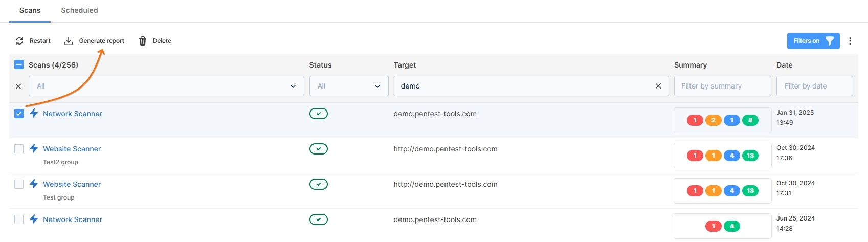Click the funnel icon in Filters on
868x242 pixels.
pyautogui.click(x=830, y=41)
